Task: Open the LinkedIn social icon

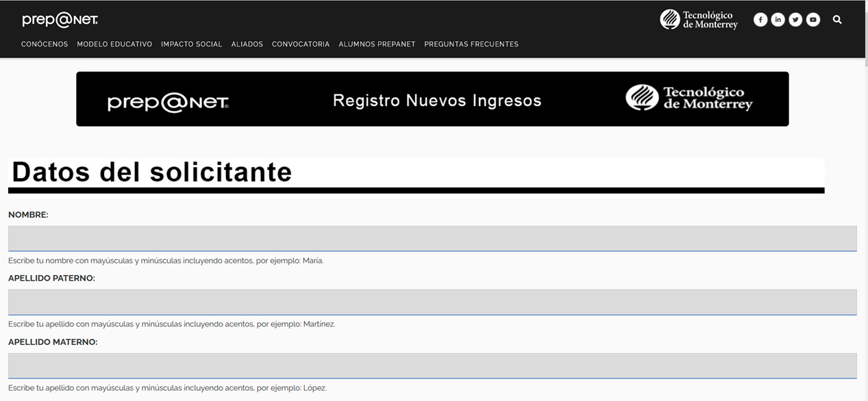Action: 778,20
